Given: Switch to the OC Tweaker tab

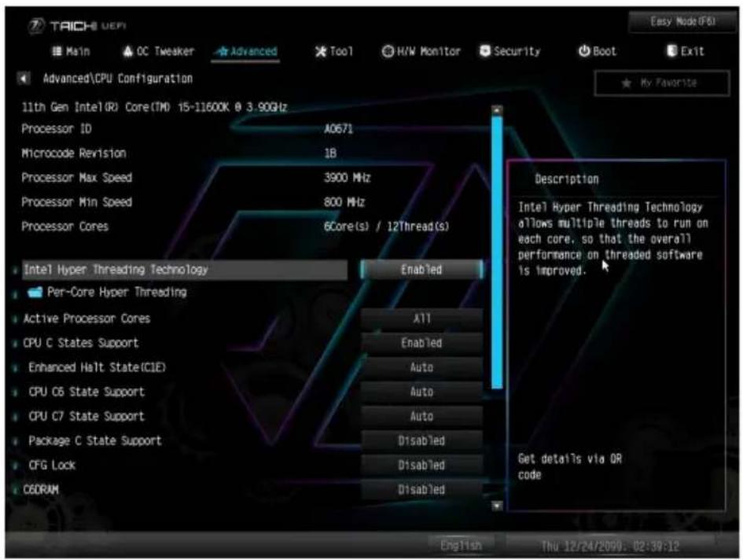Looking at the screenshot, I should (158, 51).
